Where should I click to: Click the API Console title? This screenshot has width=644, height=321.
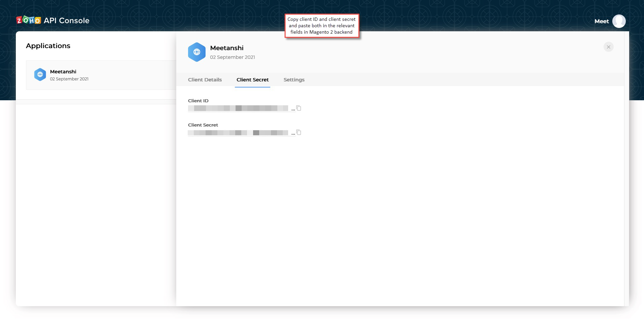(66, 21)
